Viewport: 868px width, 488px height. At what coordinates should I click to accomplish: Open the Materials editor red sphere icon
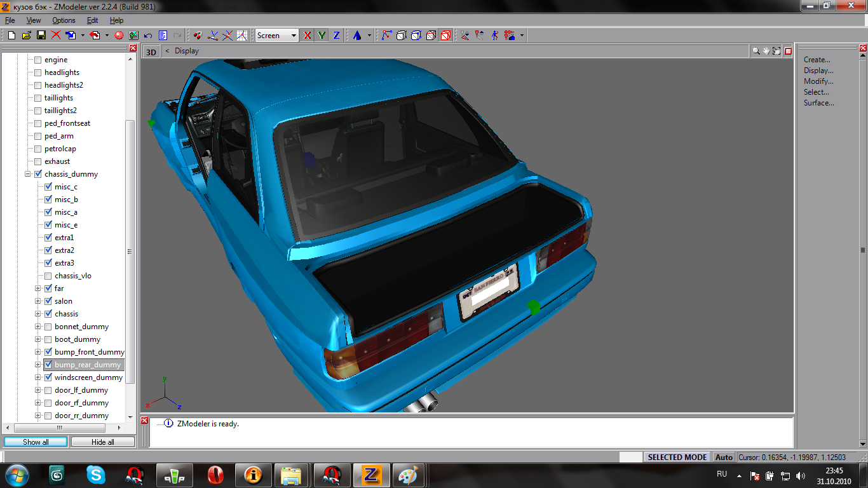(x=119, y=36)
